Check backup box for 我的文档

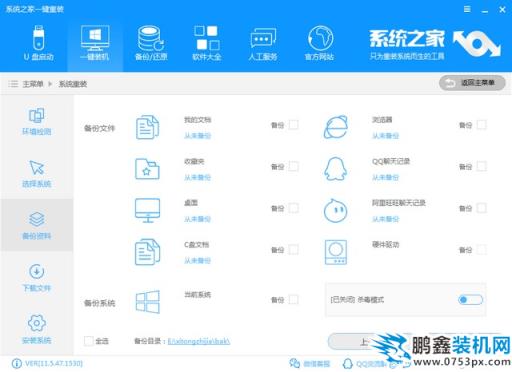point(293,125)
